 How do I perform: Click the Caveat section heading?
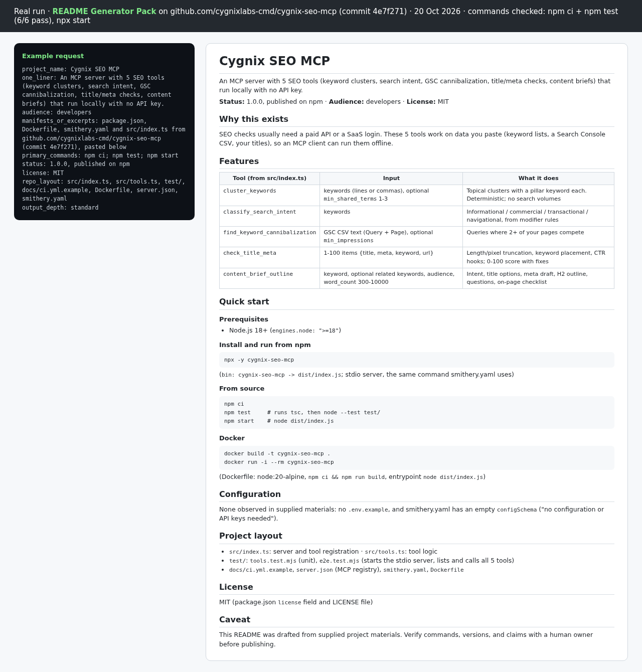point(234,619)
